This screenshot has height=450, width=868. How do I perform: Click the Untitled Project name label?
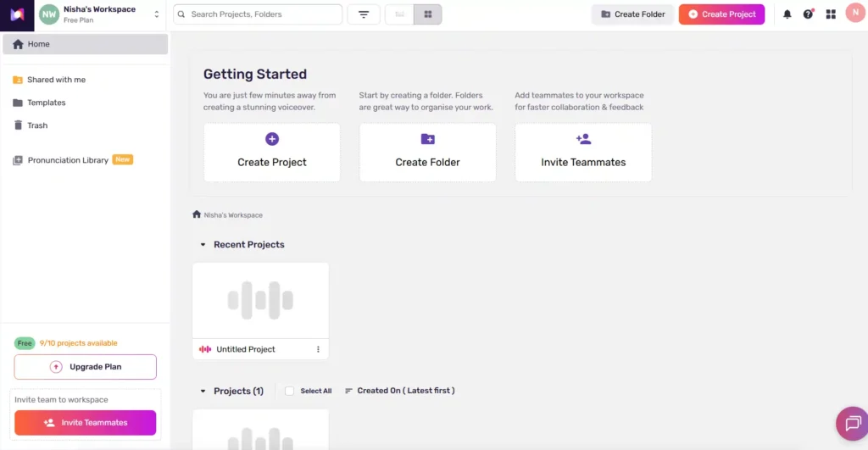tap(246, 349)
